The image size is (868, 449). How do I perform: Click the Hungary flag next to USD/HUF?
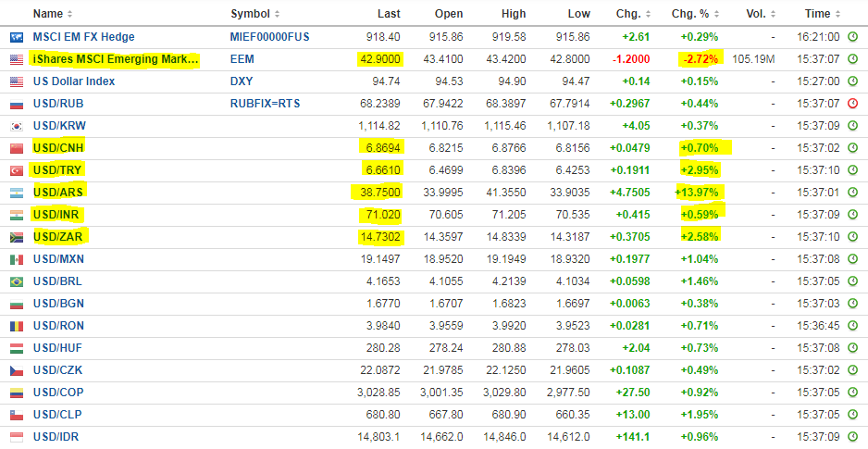click(x=17, y=348)
